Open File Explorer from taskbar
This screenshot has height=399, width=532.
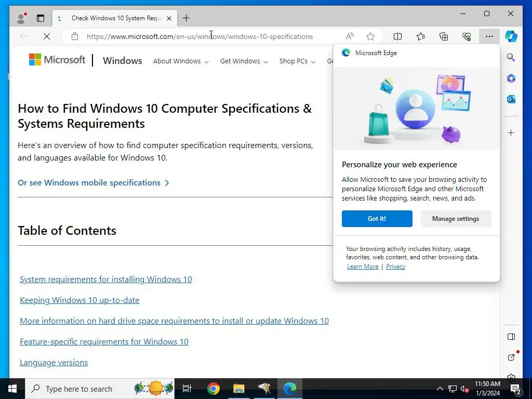(x=239, y=389)
